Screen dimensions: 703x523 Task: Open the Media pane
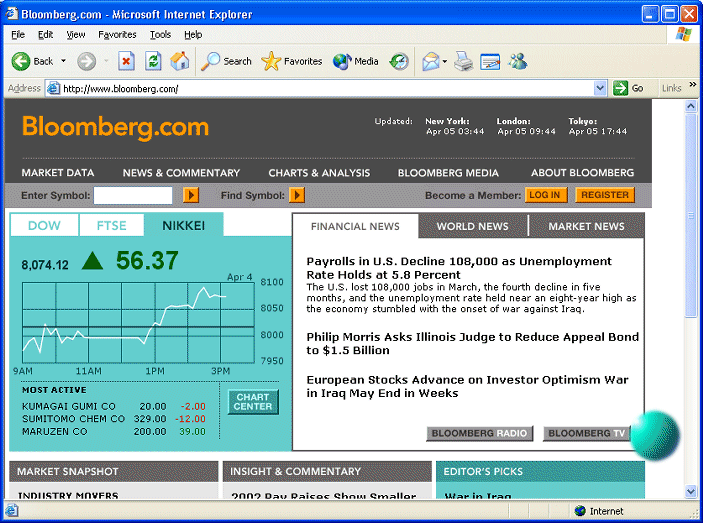coord(356,61)
